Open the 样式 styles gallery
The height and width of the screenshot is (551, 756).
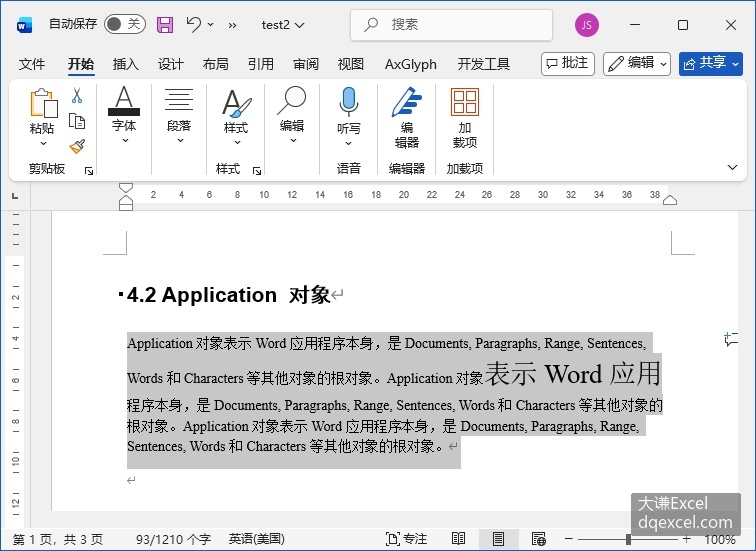tap(236, 117)
